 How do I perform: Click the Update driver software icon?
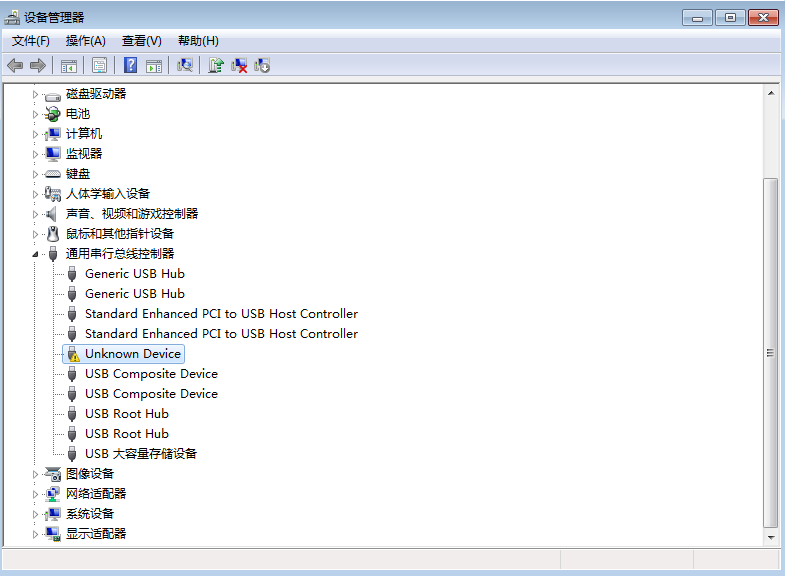click(216, 65)
